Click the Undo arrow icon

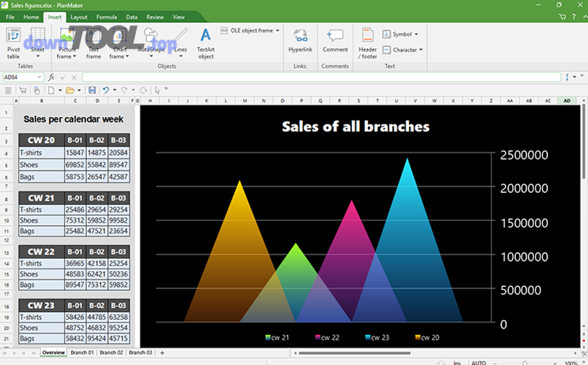[106, 90]
